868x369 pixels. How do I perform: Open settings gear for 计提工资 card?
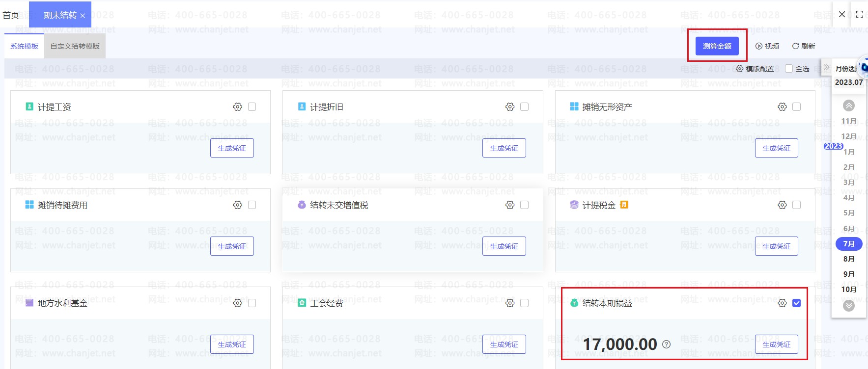[x=238, y=107]
